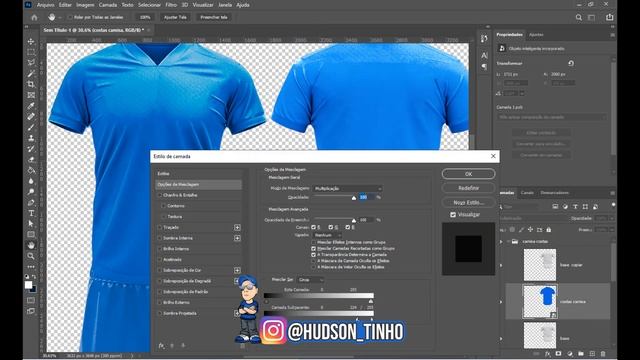
Task: Toggle Rolar por Todas as Janelas
Action: [70, 17]
